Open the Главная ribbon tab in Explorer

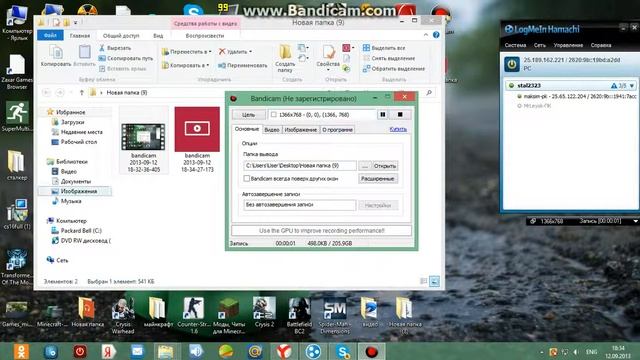point(80,36)
